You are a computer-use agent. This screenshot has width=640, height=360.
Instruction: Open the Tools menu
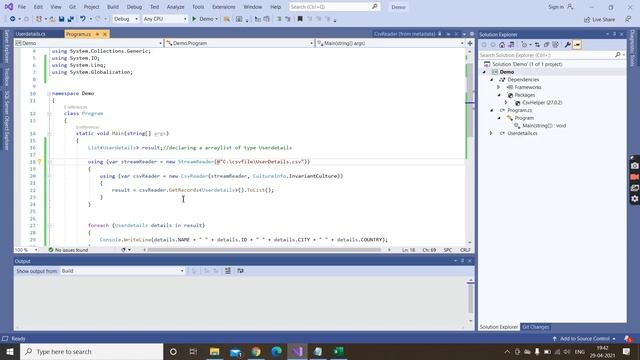point(198,7)
